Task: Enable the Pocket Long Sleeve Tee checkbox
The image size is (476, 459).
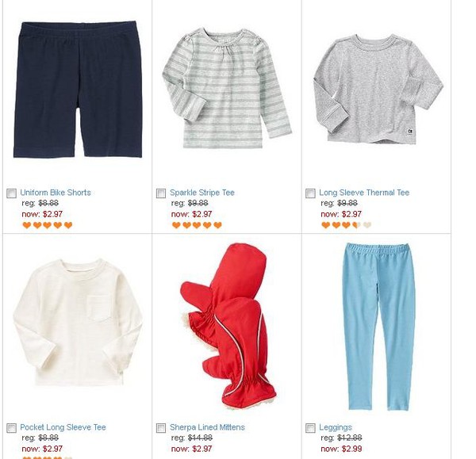Action: click(12, 428)
